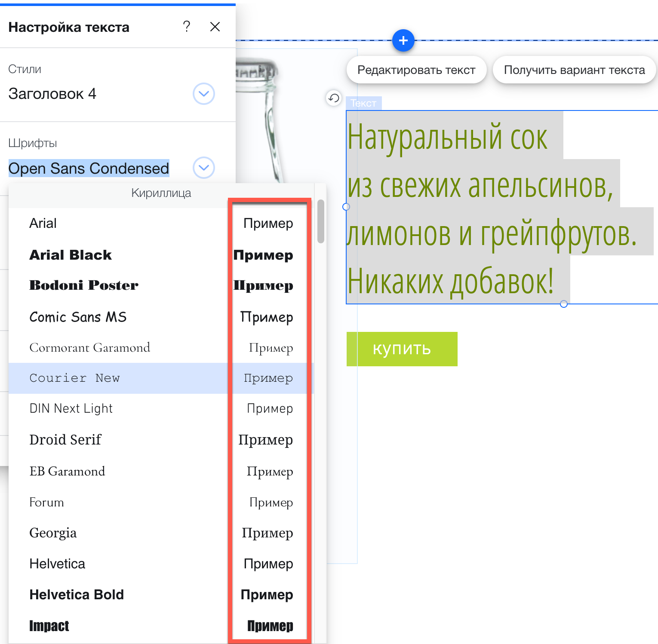Click the Open Sans Condensed font field
Screen dimensions: 658x644
pyautogui.click(x=89, y=168)
